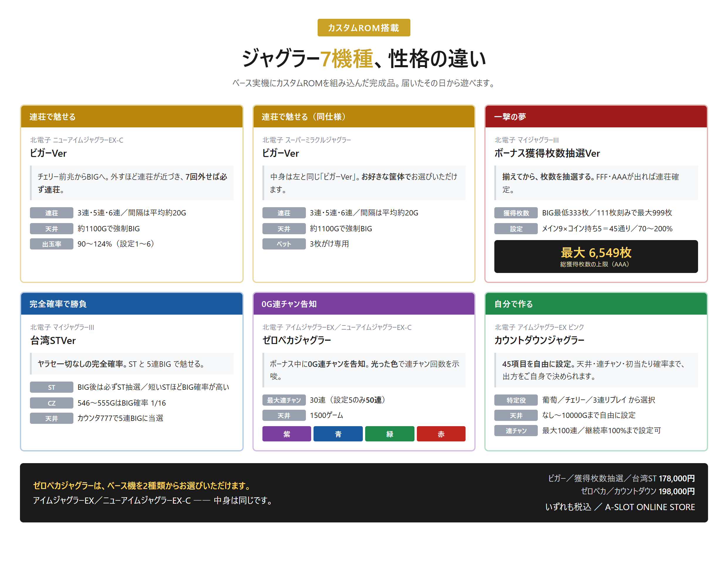
Task: Click the value なし～10000Gまで自由に設定
Action: pyautogui.click(x=589, y=415)
